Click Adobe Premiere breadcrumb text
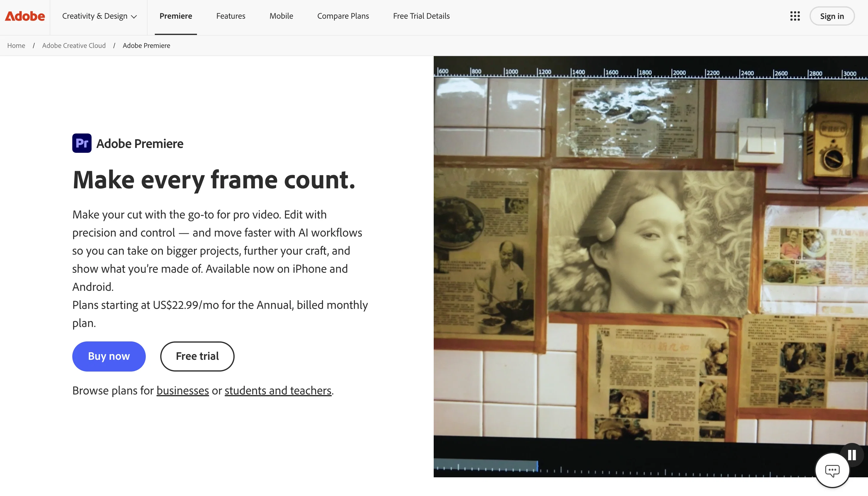Image resolution: width=868 pixels, height=496 pixels. [x=146, y=45]
